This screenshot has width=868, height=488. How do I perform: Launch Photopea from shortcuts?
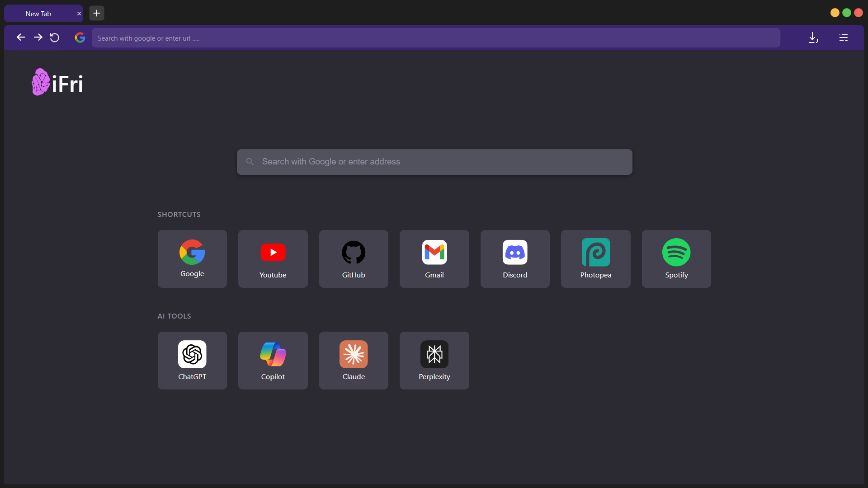pos(595,258)
